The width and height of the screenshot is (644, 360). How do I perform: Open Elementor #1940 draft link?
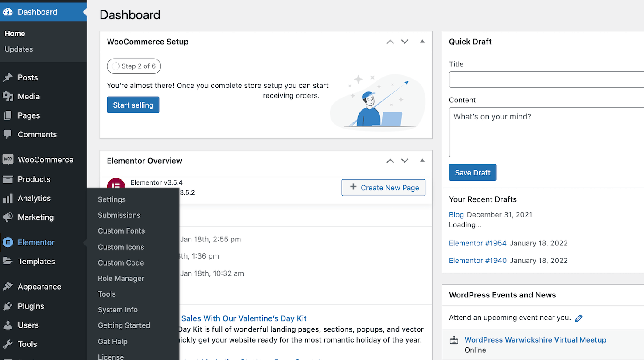[478, 261]
